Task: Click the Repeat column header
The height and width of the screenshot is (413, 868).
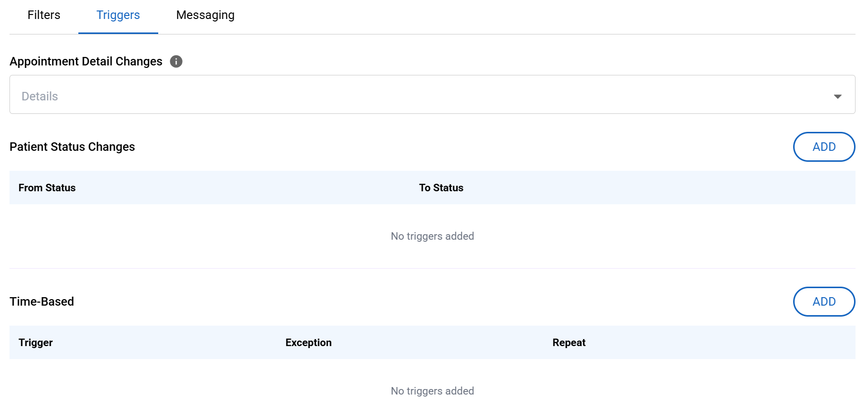Action: (x=569, y=343)
